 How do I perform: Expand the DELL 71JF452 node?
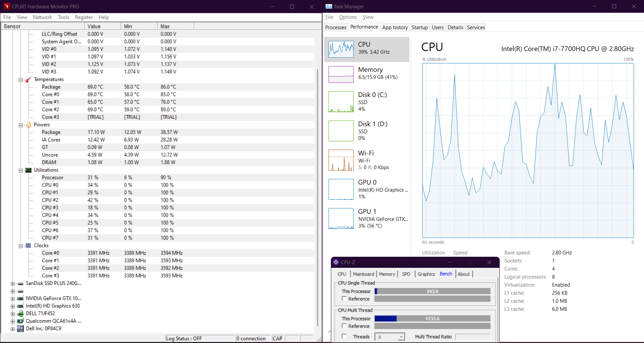point(13,314)
